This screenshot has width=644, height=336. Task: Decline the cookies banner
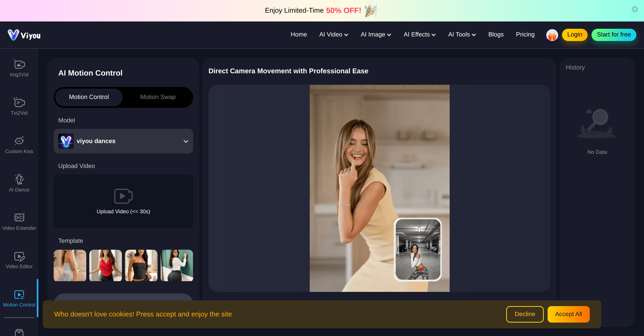525,314
